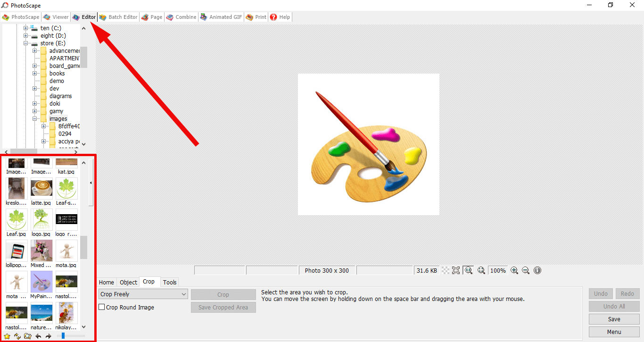
Task: Expand the board_games folder node
Action: 35,66
